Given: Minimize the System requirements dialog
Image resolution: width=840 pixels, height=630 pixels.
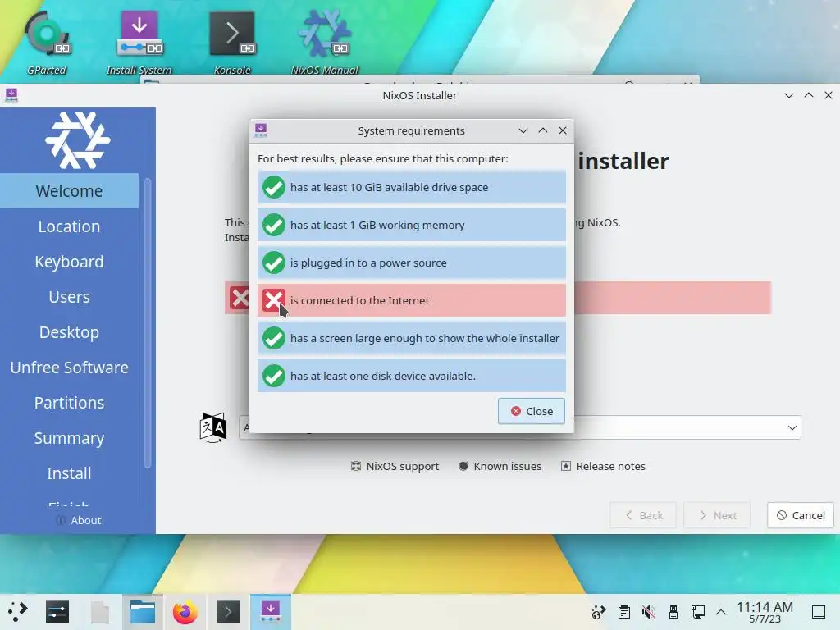Looking at the screenshot, I should coord(523,130).
